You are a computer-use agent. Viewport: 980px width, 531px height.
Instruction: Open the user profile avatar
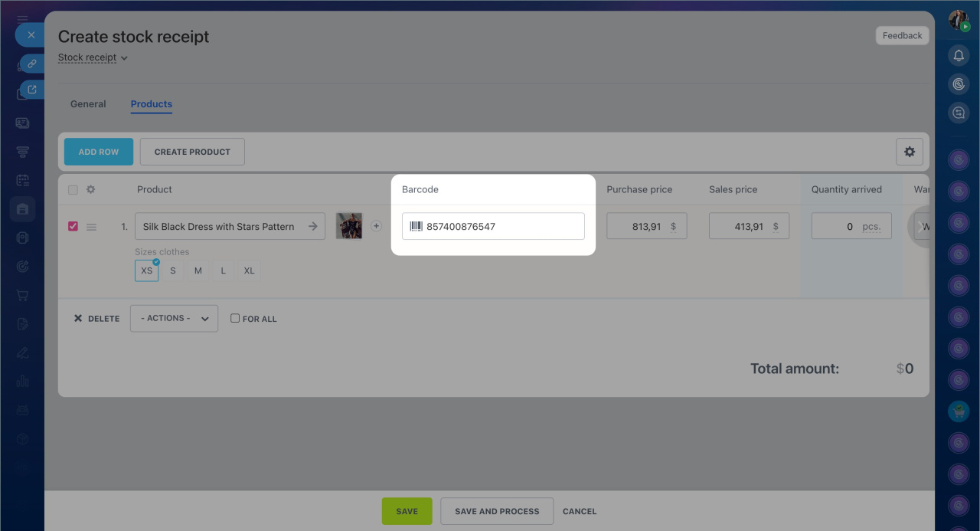tap(958, 20)
